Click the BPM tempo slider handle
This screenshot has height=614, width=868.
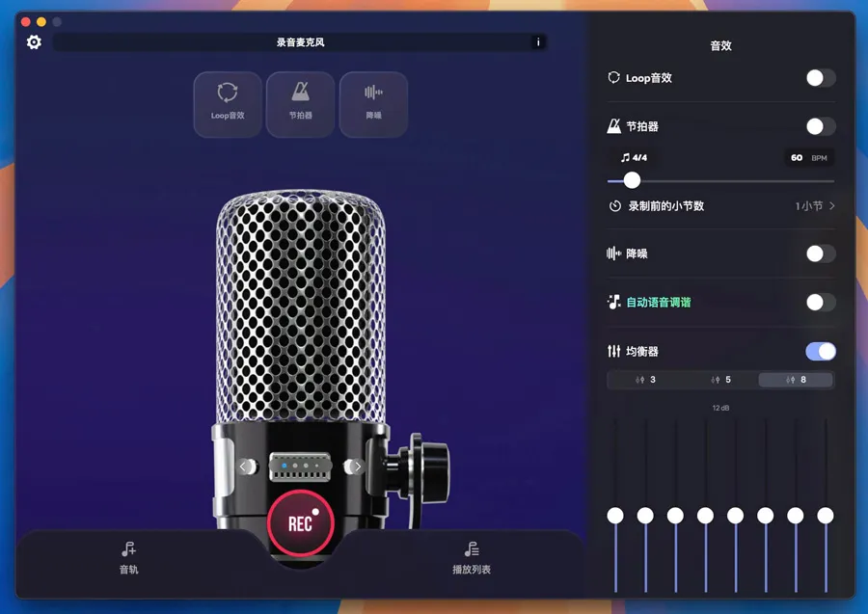(632, 180)
